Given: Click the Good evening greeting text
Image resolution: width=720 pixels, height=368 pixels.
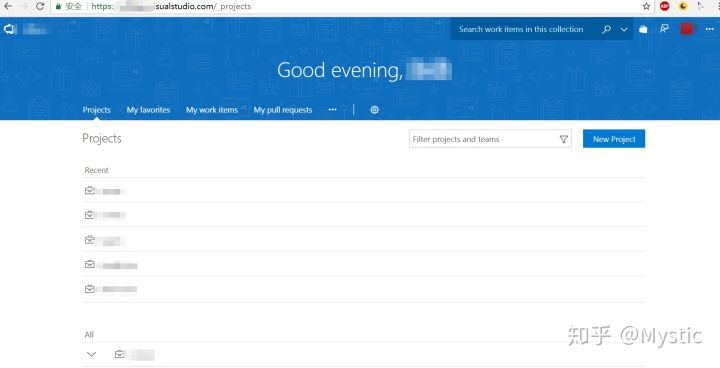Looking at the screenshot, I should 340,70.
